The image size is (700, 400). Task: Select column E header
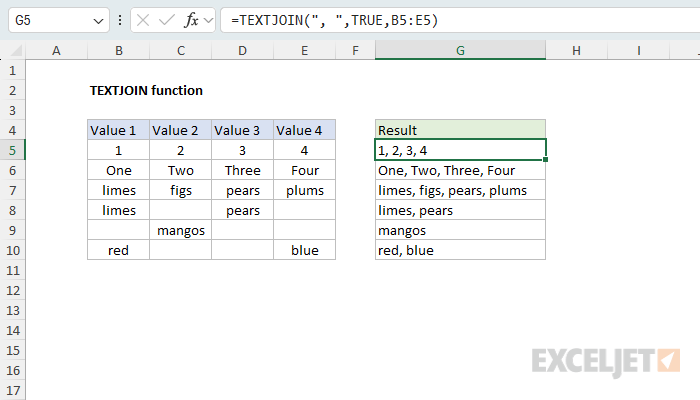[304, 50]
